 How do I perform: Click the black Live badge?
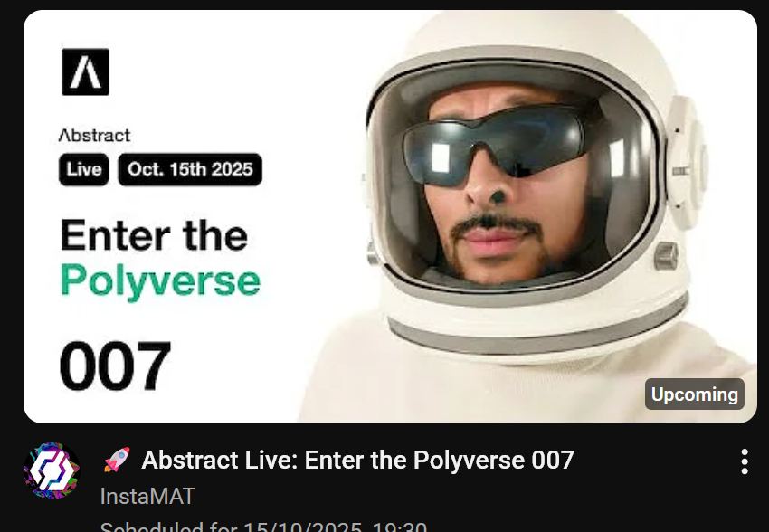[x=84, y=170]
